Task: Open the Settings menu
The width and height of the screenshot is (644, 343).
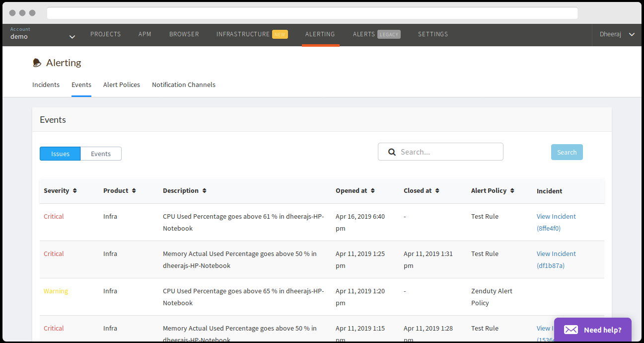Action: tap(433, 34)
